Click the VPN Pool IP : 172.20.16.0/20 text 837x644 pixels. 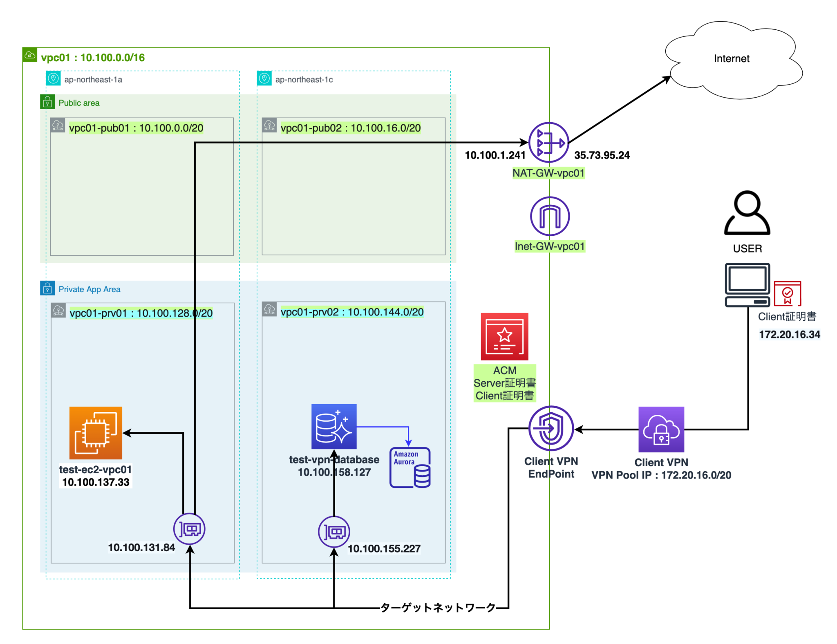661,475
